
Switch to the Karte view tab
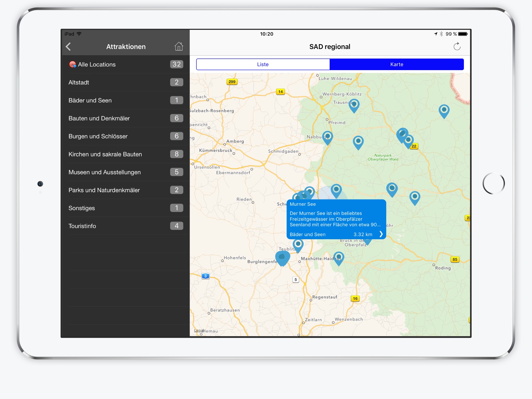397,64
